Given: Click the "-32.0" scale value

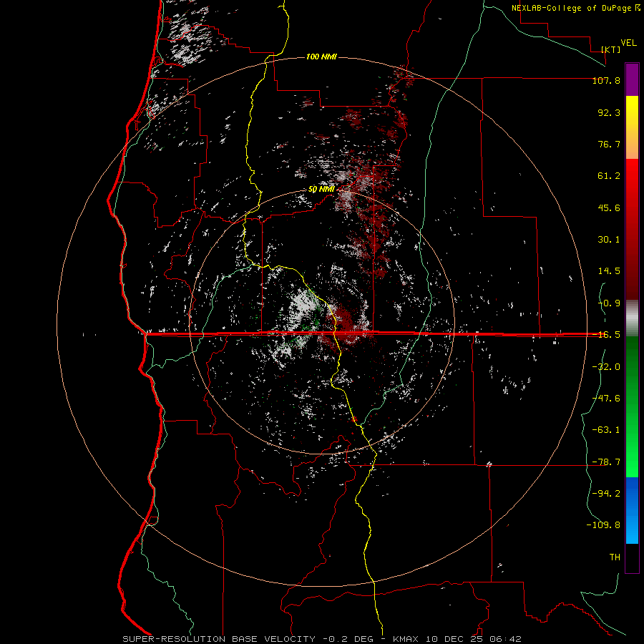Looking at the screenshot, I should coord(606,367).
